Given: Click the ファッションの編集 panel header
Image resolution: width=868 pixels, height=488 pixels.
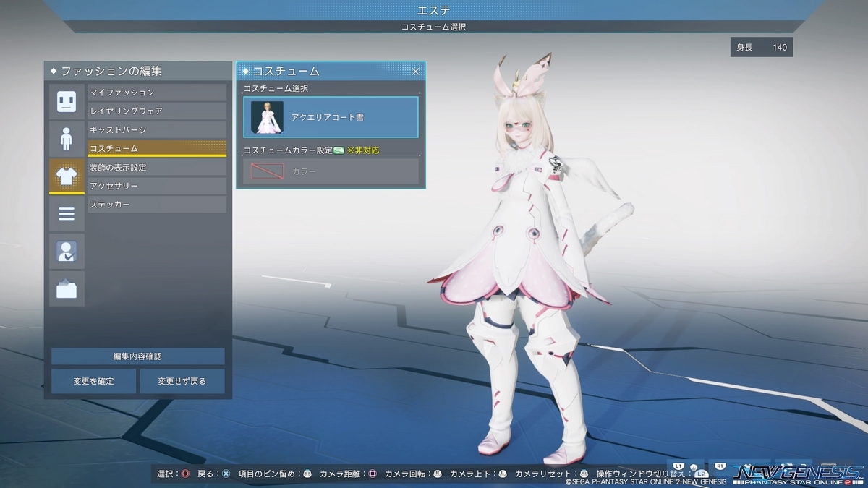Looking at the screenshot, I should point(138,71).
